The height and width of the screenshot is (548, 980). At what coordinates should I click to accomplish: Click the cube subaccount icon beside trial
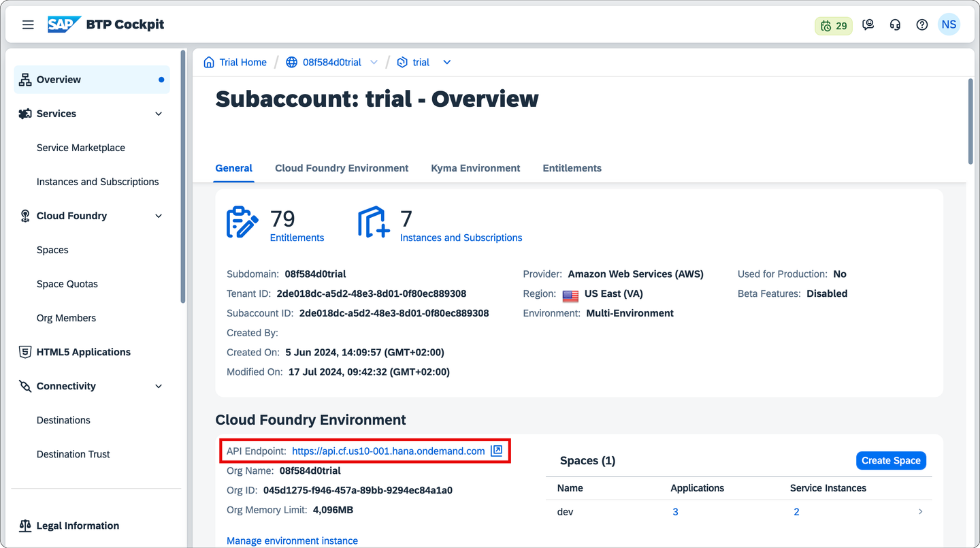point(402,62)
